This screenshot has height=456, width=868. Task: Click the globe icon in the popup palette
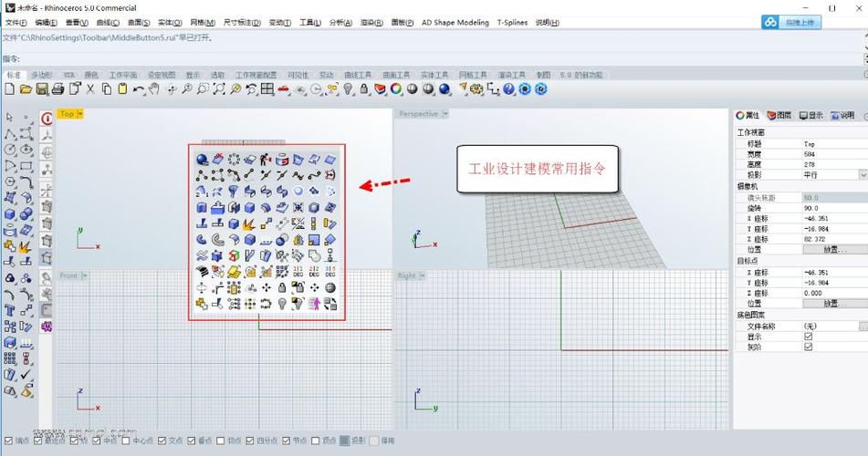coord(329,288)
